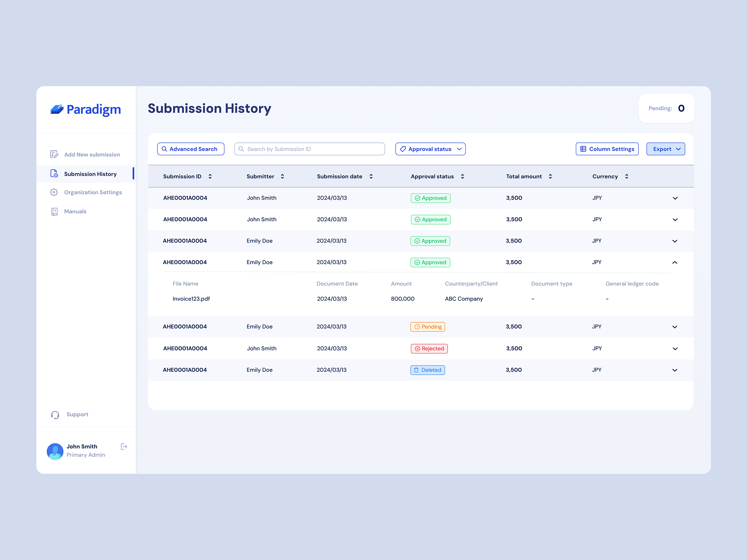The image size is (747, 560).
Task: Click submitter John Smith in the Rejected row
Action: pyautogui.click(x=261, y=348)
